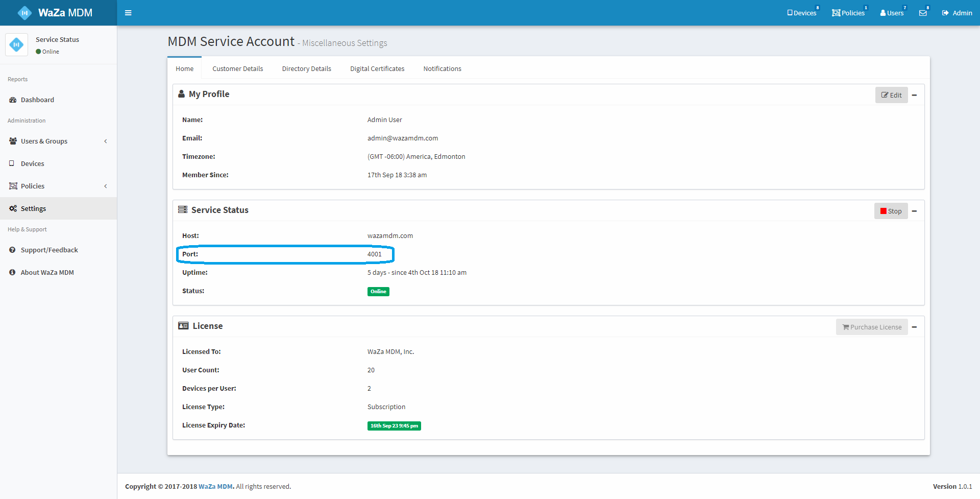Click the Stop service button
The image size is (980, 499).
[x=891, y=211]
